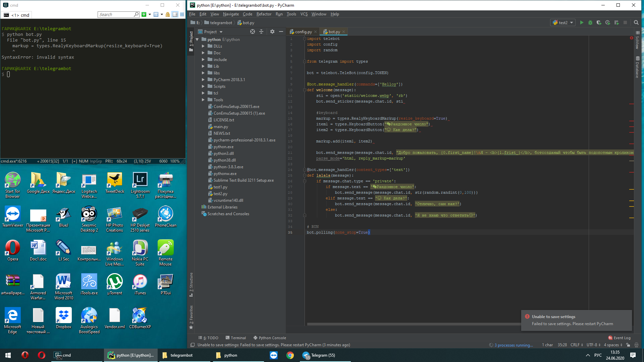Open the UTF-8 encoding selector

click(593, 345)
